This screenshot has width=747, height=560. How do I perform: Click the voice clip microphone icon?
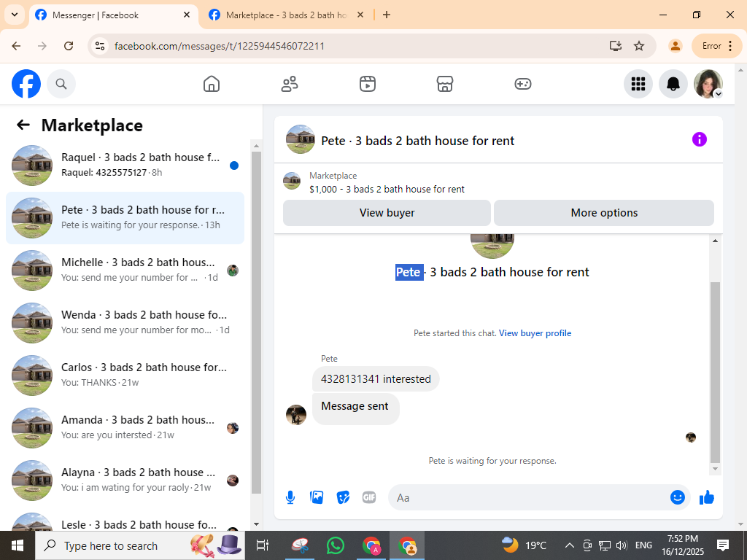coord(290,497)
